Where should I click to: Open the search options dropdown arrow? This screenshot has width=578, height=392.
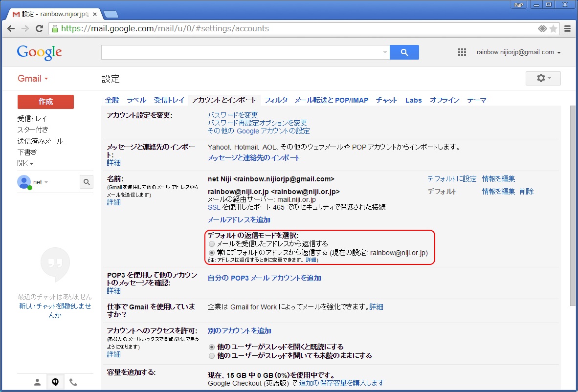tap(385, 52)
